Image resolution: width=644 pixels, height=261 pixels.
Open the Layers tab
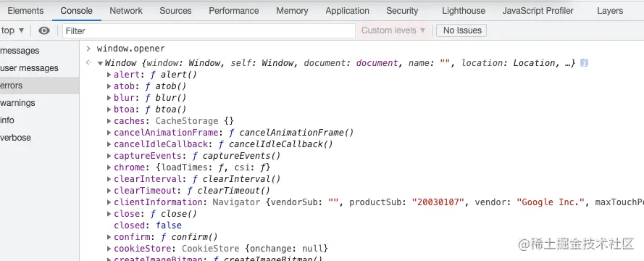coord(610,11)
